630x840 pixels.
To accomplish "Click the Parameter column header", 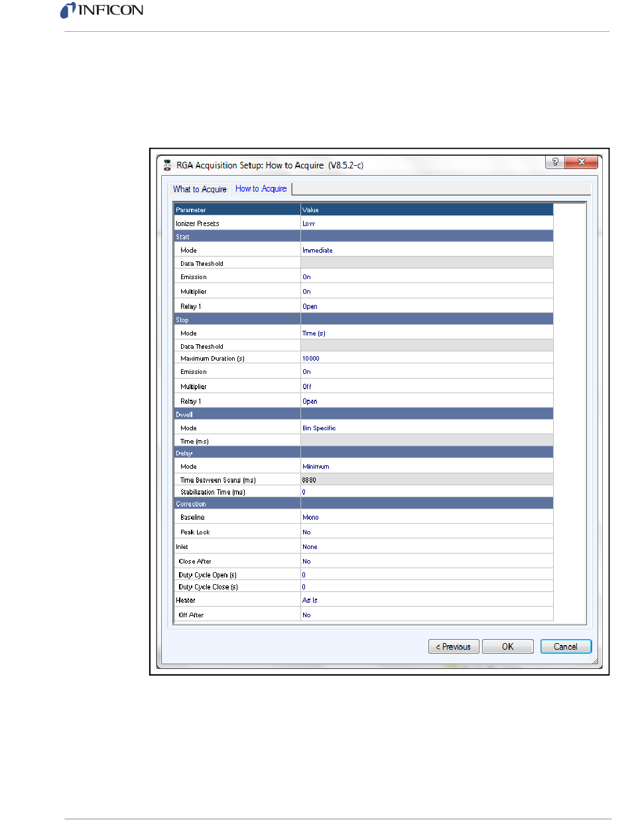I will pos(237,210).
